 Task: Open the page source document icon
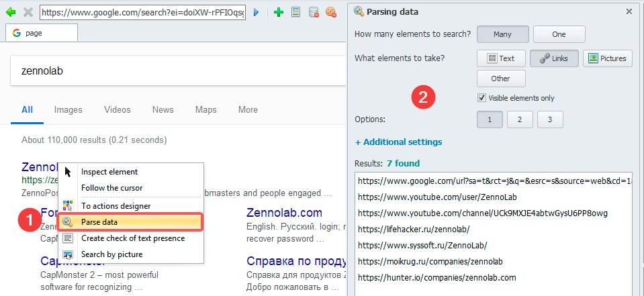point(295,12)
